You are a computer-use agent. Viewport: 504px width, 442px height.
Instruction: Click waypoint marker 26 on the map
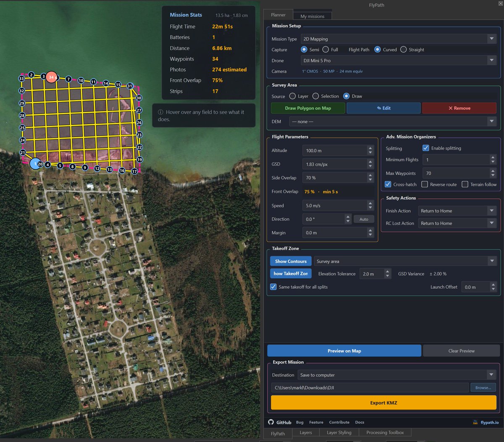pos(139,123)
